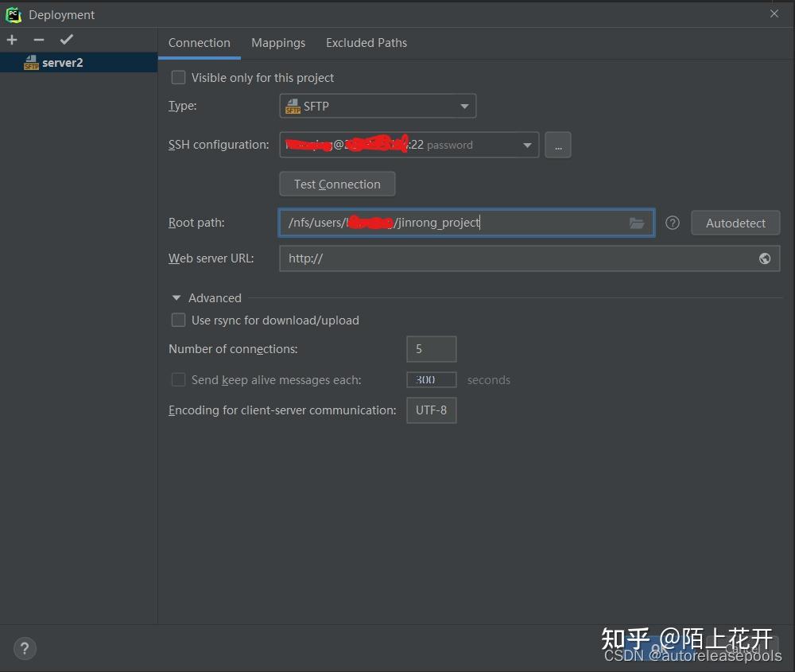Add a new deployment server
Screen dimensions: 795x672
12,39
